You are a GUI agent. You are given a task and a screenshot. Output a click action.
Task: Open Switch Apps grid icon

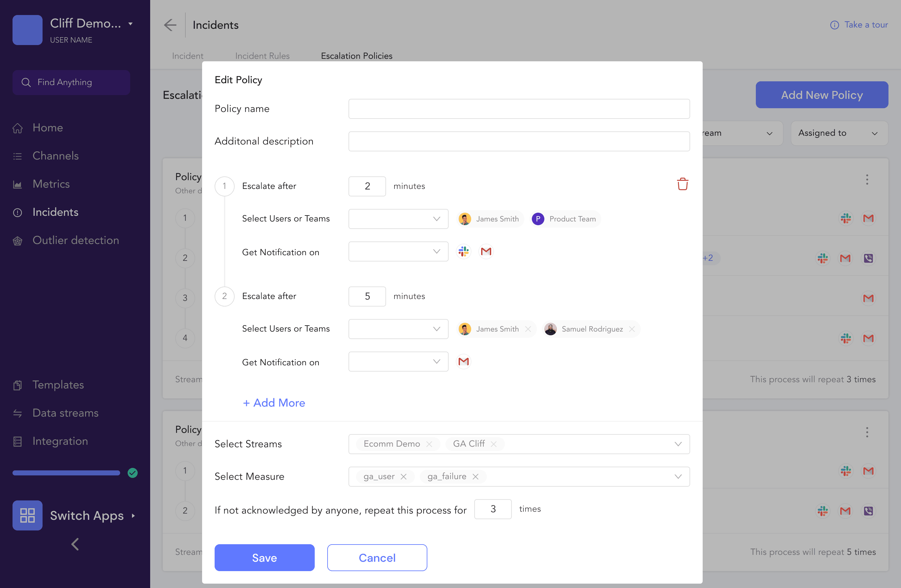point(27,515)
